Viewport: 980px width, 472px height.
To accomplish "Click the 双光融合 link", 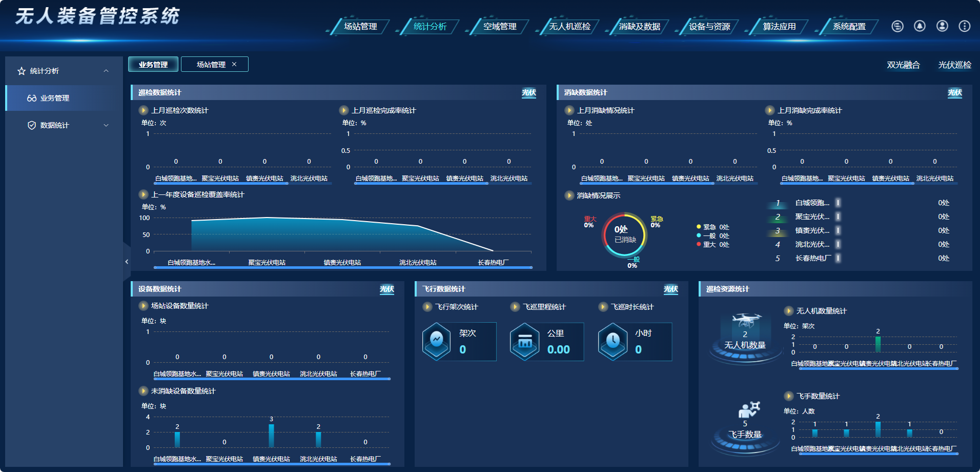I will tap(903, 65).
